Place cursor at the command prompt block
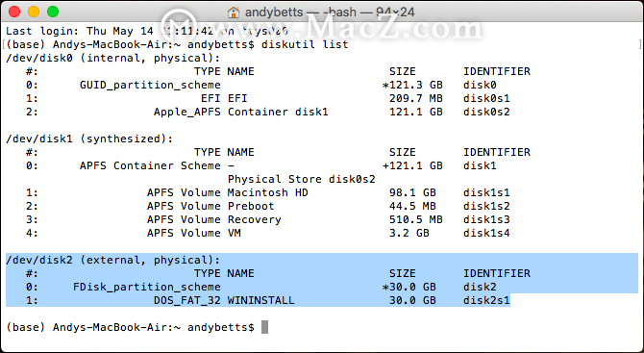Viewport: 644px width, 353px height. [x=265, y=327]
